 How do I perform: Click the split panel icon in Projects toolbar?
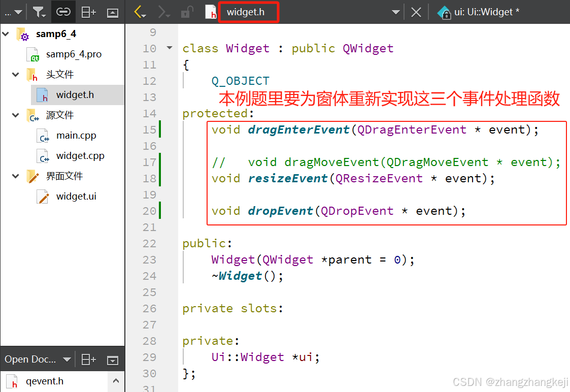88,12
